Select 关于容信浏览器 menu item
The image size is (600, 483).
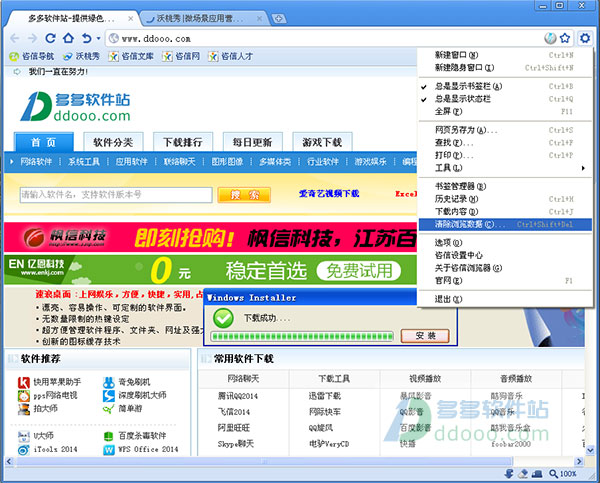pos(505,268)
